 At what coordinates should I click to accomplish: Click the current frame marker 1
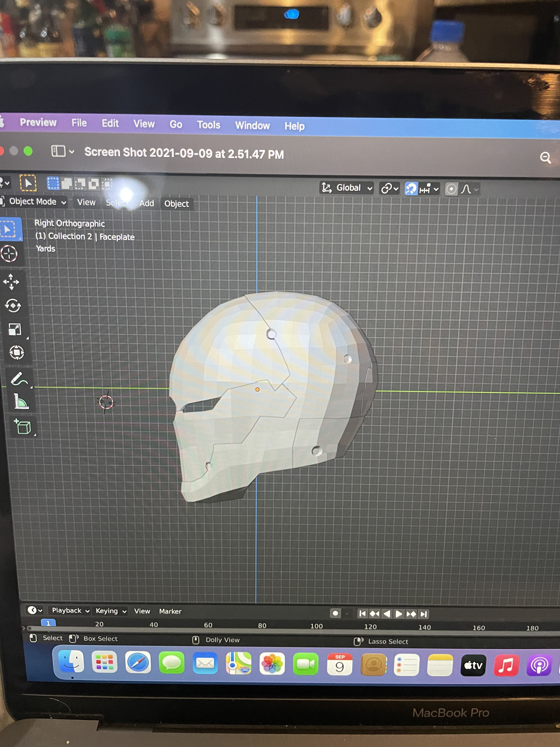pos(48,623)
